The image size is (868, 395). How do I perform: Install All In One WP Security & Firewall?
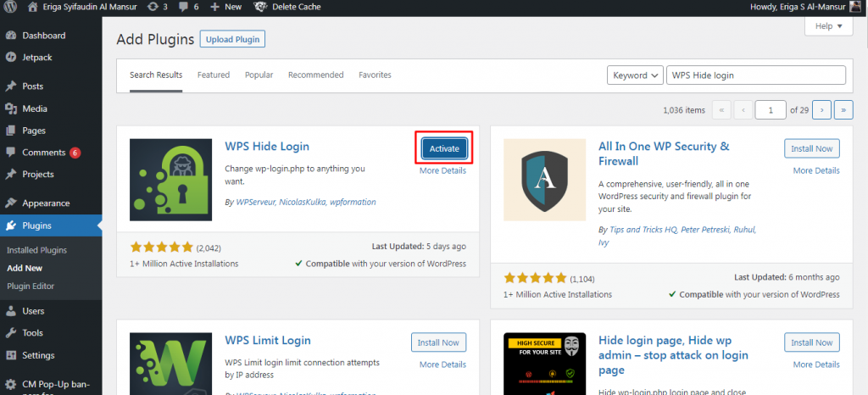[812, 148]
